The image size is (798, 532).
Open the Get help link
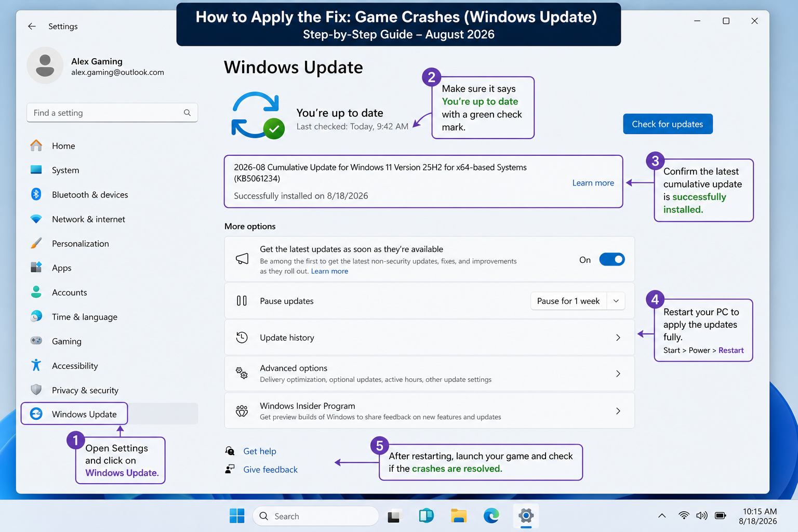(x=260, y=451)
